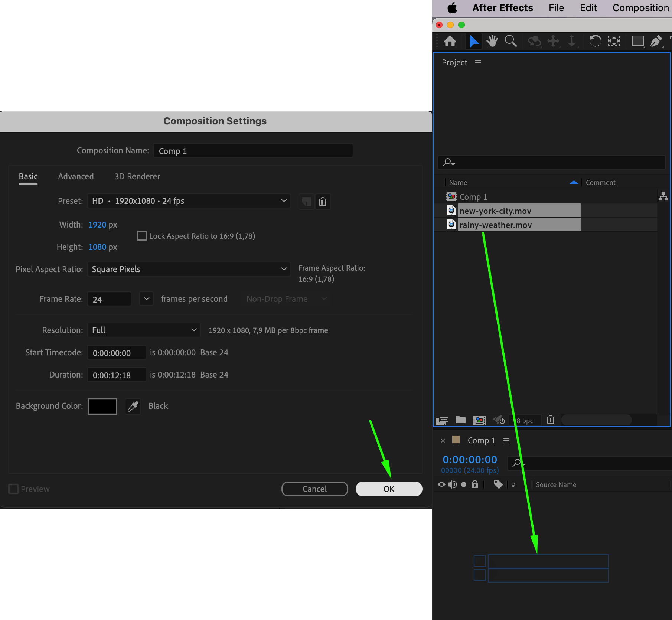Confirm settings with OK button
This screenshot has height=620, width=672.
389,489
